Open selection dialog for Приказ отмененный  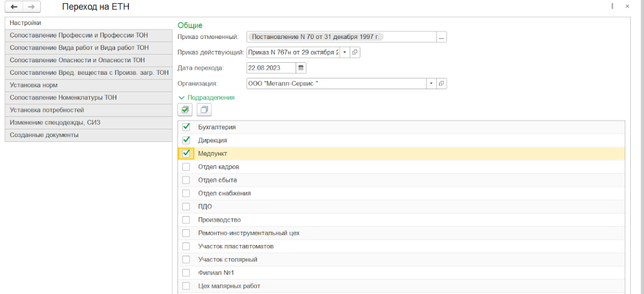tap(441, 37)
